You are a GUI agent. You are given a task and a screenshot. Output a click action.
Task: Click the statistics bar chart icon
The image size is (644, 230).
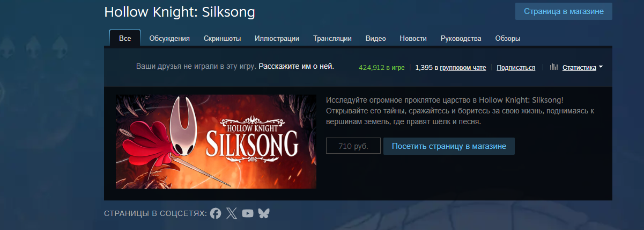(x=554, y=67)
